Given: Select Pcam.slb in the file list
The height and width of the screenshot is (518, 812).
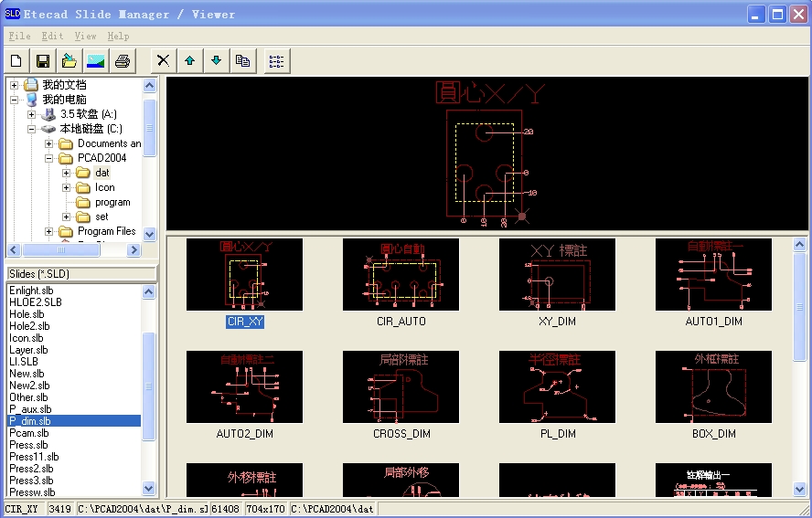Looking at the screenshot, I should pyautogui.click(x=29, y=433).
